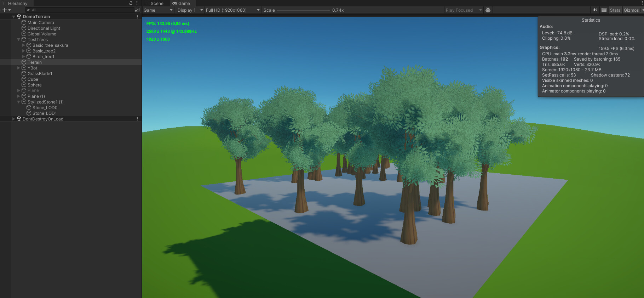This screenshot has height=298, width=644.
Task: Click the cube icon next to Global Volume
Action: [24, 34]
